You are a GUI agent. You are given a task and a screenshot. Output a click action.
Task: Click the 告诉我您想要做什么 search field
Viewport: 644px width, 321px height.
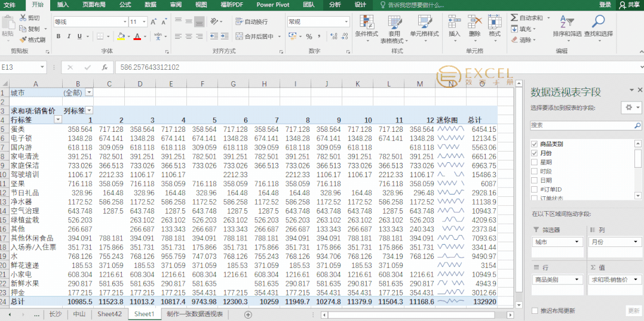[x=412, y=5]
